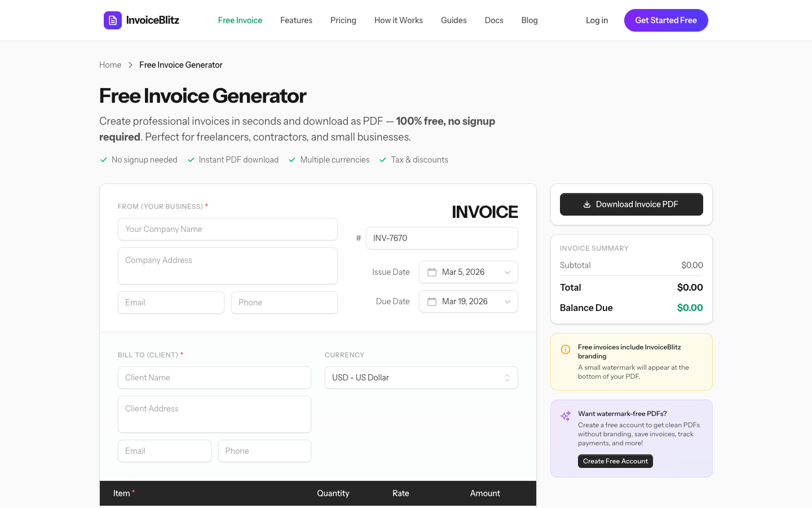The image size is (812, 508).
Task: Click the Create Free Account button
Action: [615, 461]
